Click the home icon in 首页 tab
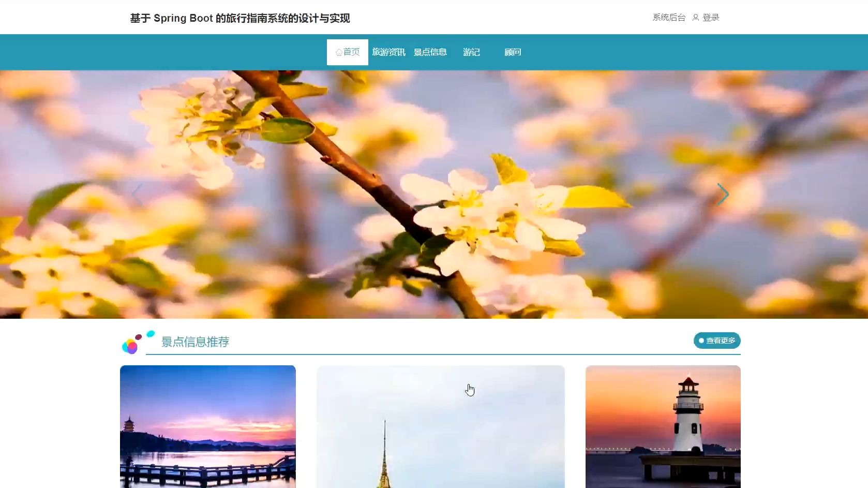Viewport: 868px width, 488px height. [339, 52]
